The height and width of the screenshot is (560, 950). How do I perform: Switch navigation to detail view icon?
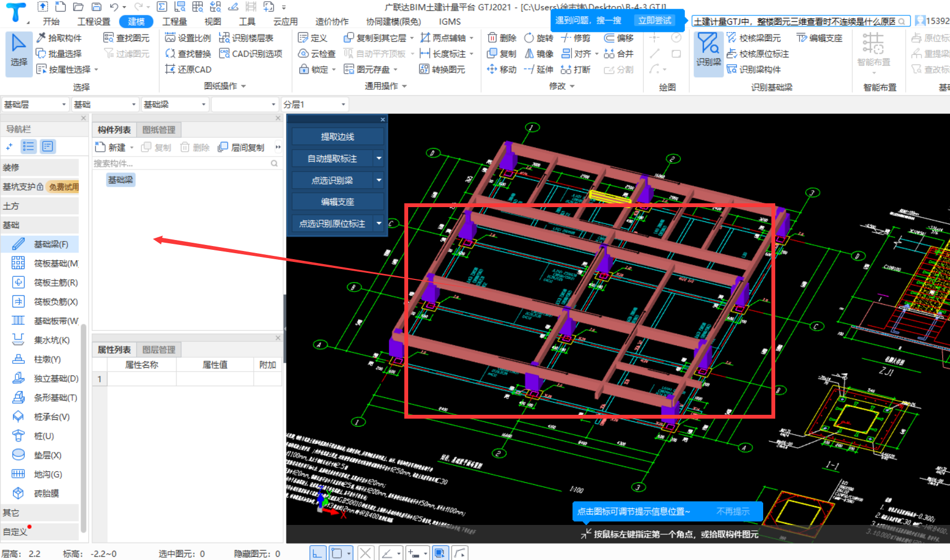[48, 146]
